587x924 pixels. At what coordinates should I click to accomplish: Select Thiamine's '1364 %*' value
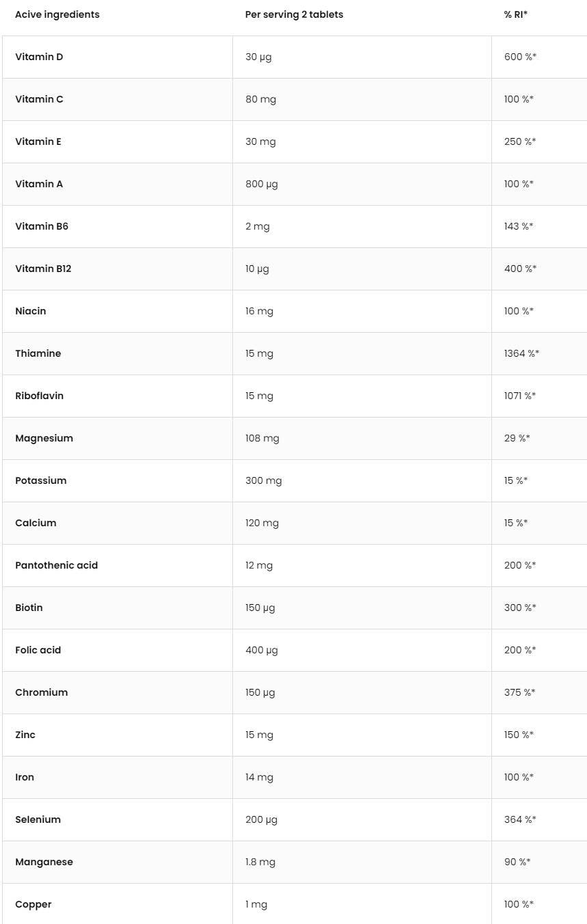pos(521,353)
